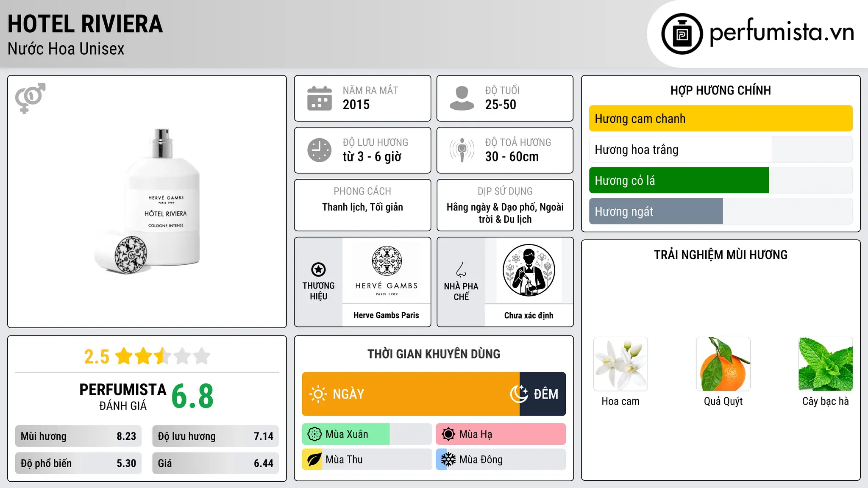Viewport: 868px width, 488px height.
Task: Click the longevity value từ 3 - 6 giờ
Action: [x=372, y=157]
